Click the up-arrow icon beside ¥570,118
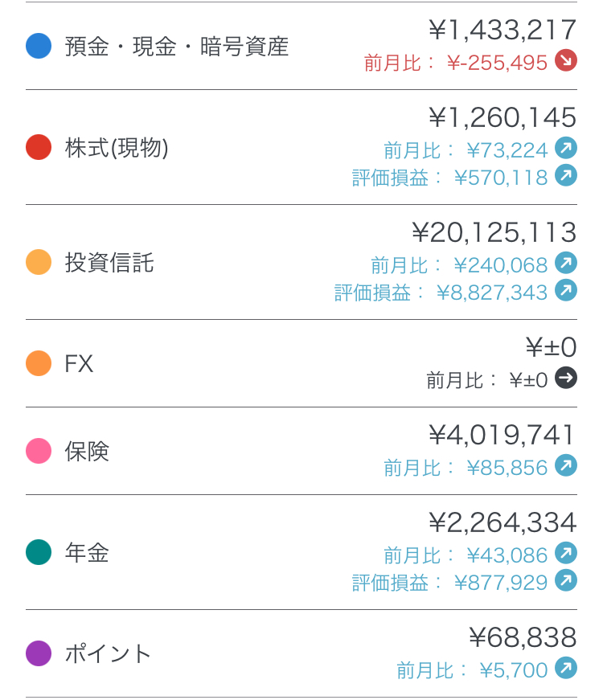The width and height of the screenshot is (603, 700). pyautogui.click(x=566, y=176)
